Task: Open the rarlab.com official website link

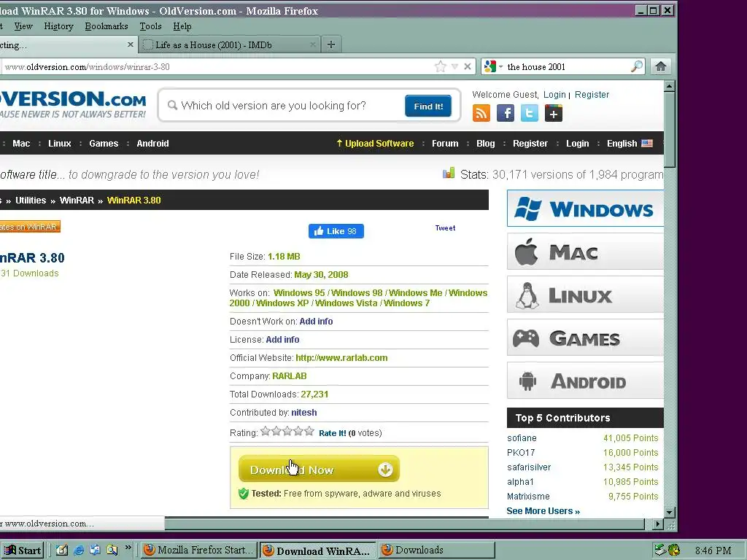Action: pos(341,357)
